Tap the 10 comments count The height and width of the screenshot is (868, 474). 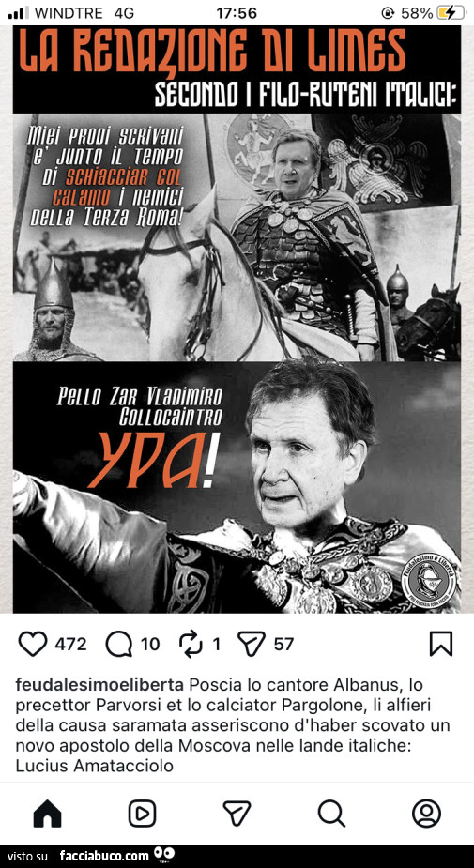point(150,645)
